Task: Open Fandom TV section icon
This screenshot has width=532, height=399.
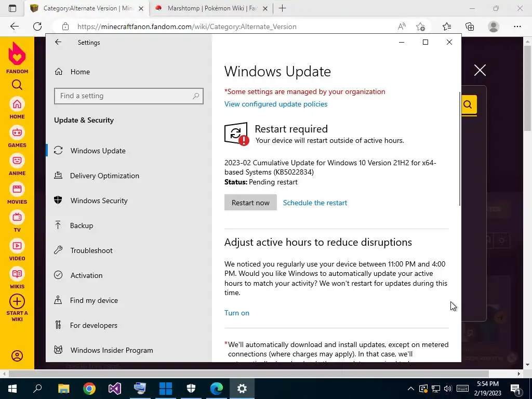Action: point(17,217)
